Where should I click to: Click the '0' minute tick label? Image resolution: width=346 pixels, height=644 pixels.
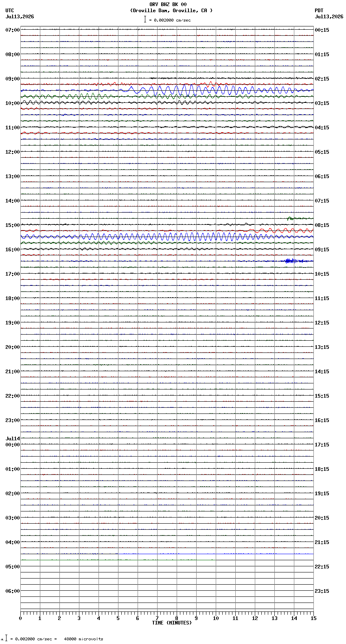tap(20, 618)
